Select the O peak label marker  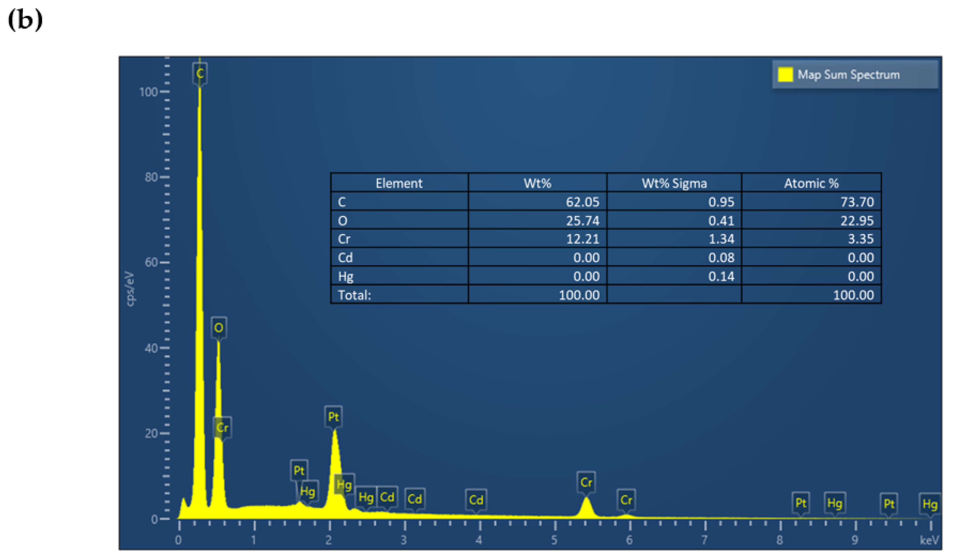[219, 327]
